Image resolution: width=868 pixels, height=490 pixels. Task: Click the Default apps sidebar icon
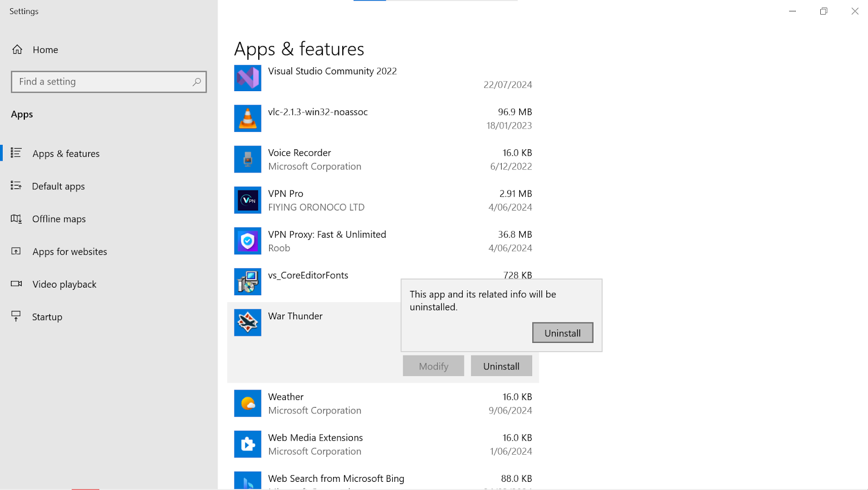[16, 186]
